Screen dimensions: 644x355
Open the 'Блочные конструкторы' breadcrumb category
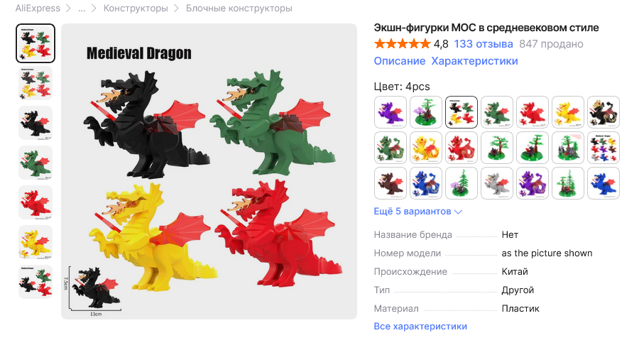click(x=239, y=9)
